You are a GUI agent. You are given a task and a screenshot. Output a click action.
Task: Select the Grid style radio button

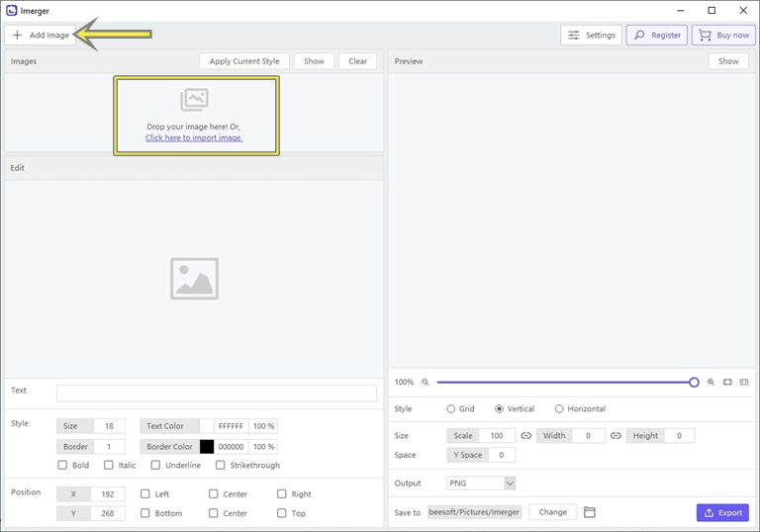pyautogui.click(x=451, y=409)
